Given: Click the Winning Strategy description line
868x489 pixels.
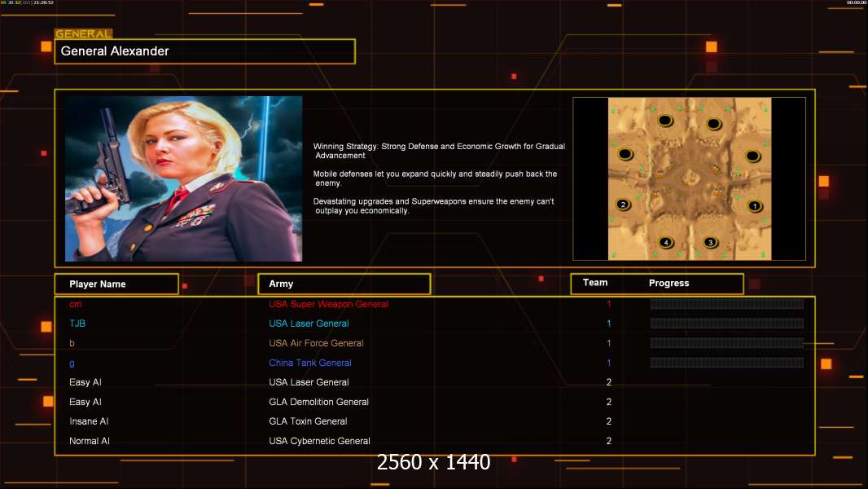Looking at the screenshot, I should 439,151.
